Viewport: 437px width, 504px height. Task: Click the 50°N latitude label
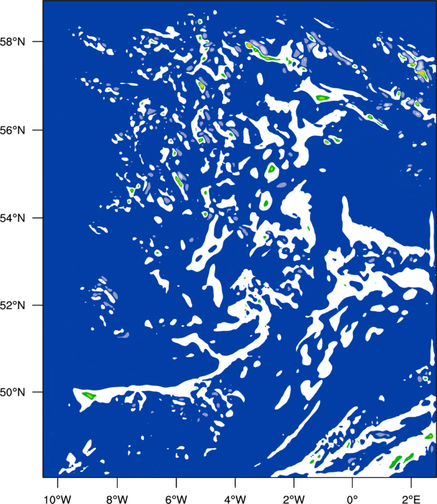click(12, 392)
